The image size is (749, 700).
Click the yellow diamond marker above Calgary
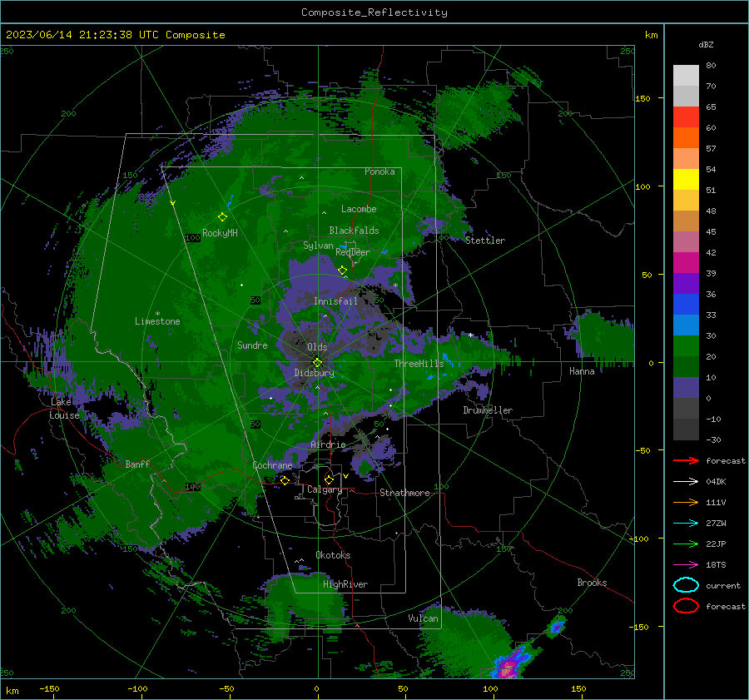point(329,479)
